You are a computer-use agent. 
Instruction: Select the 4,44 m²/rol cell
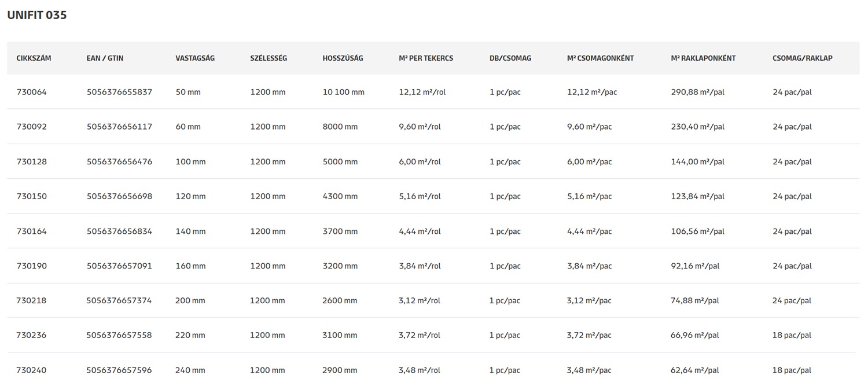pyautogui.click(x=420, y=231)
